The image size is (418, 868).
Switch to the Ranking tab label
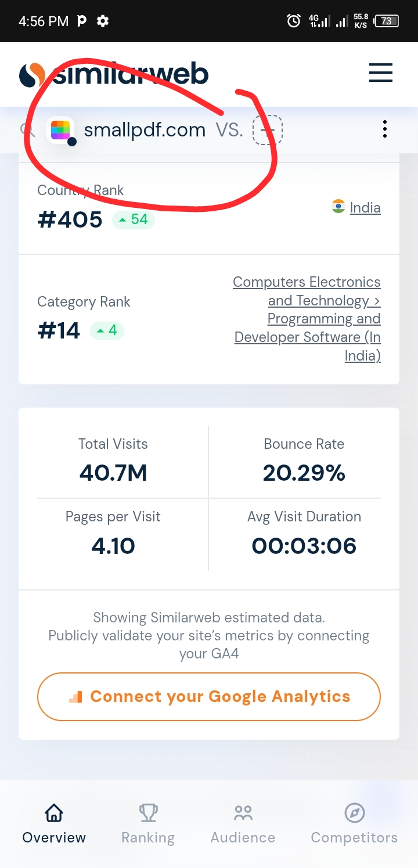(148, 838)
